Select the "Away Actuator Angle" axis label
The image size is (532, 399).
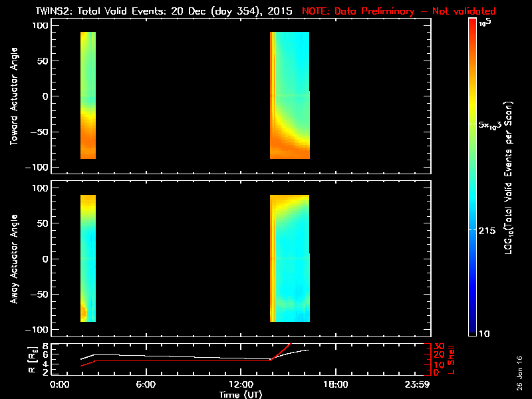(14, 259)
